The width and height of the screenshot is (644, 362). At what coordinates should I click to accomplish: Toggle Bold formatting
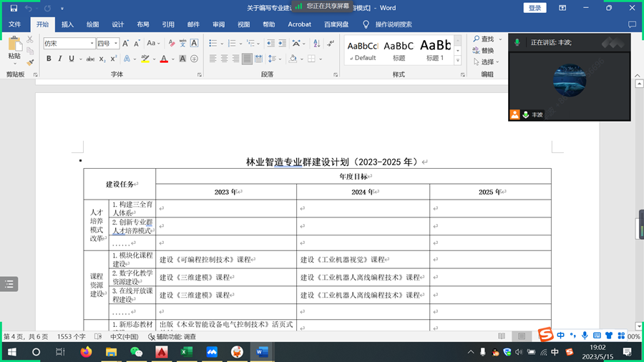(x=49, y=59)
